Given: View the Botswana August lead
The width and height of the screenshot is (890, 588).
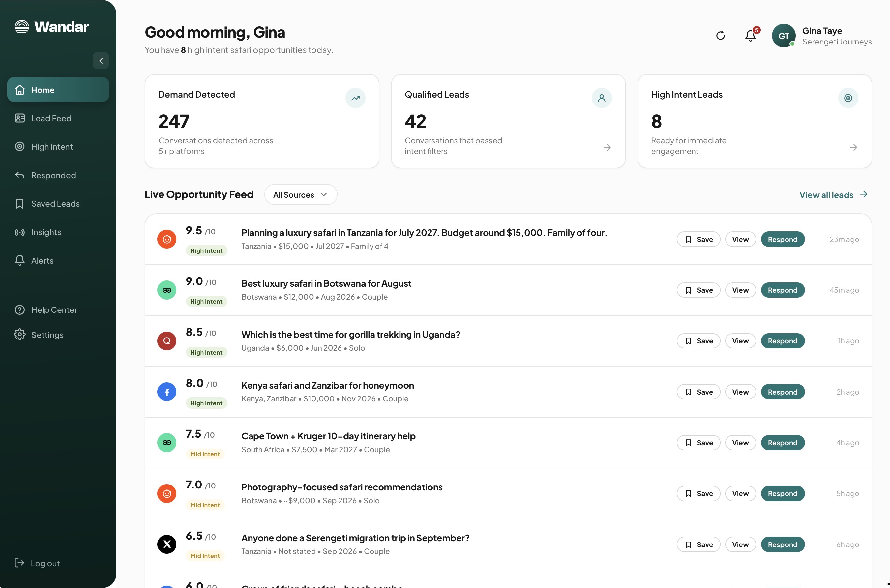Looking at the screenshot, I should 740,290.
